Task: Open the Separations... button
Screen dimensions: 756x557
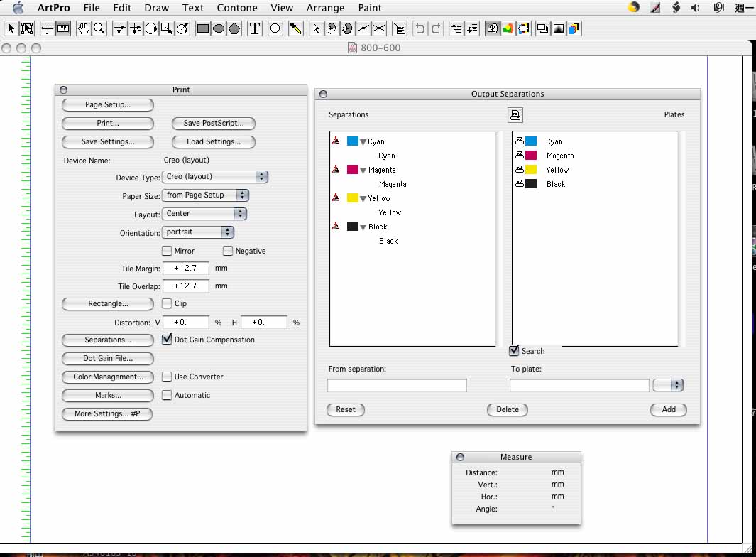Action: (x=108, y=340)
